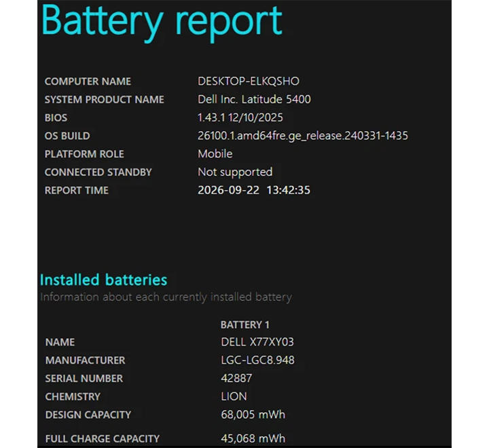The height and width of the screenshot is (448, 489).
Task: Click the BIOS label
Action: click(56, 117)
